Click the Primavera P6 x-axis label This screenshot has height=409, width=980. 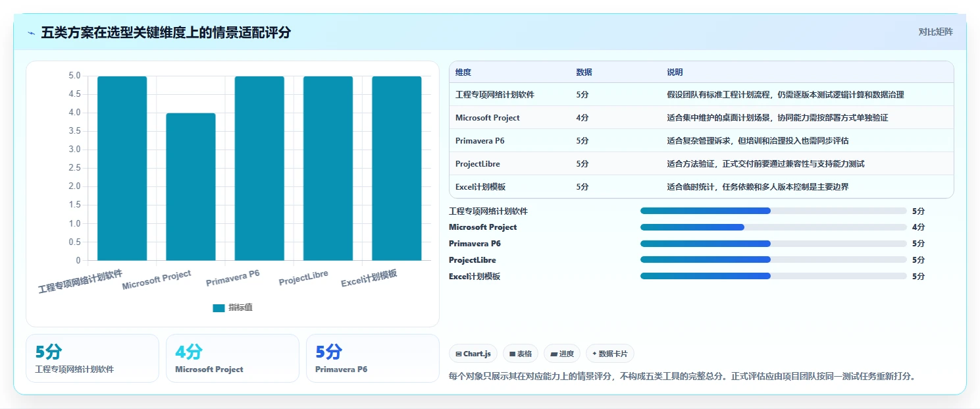click(233, 278)
